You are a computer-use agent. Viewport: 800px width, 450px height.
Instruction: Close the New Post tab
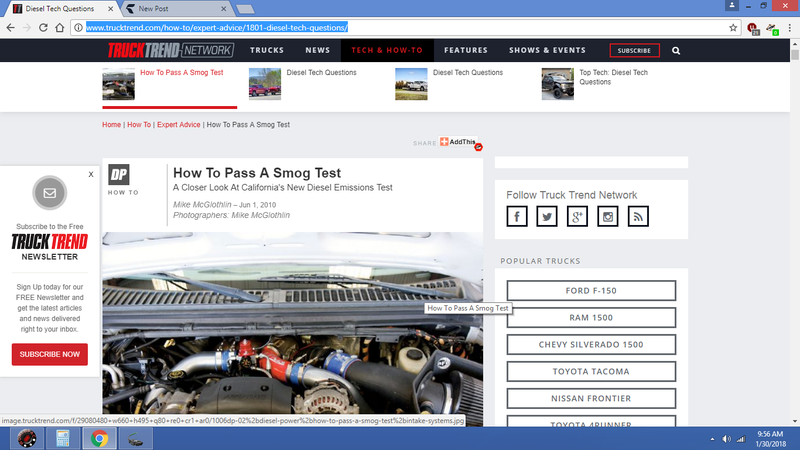click(223, 9)
